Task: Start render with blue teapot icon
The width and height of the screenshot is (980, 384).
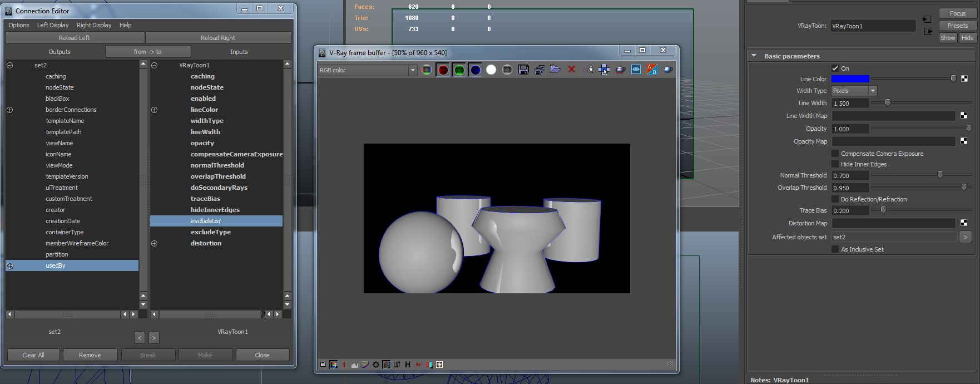Action: pyautogui.click(x=668, y=70)
